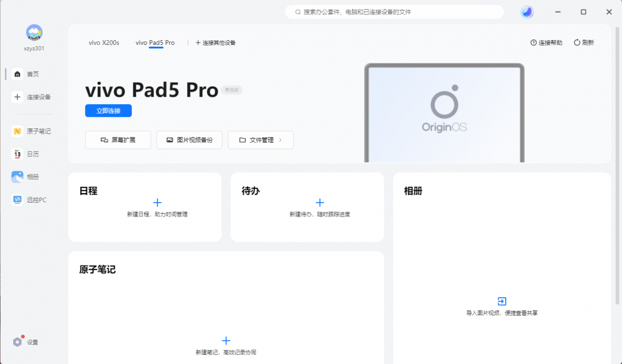Open the 日历 calendar icon
The width and height of the screenshot is (622, 364).
tap(17, 154)
